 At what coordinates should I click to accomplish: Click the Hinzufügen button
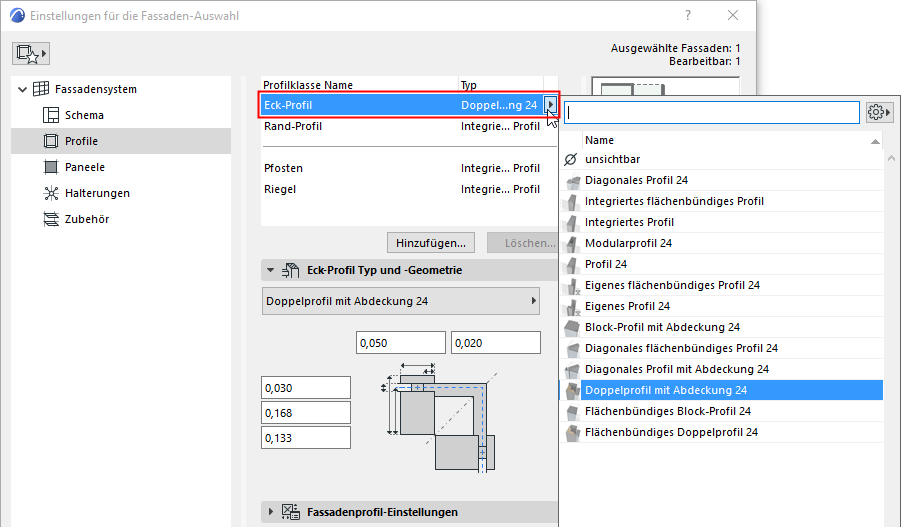tap(430, 243)
